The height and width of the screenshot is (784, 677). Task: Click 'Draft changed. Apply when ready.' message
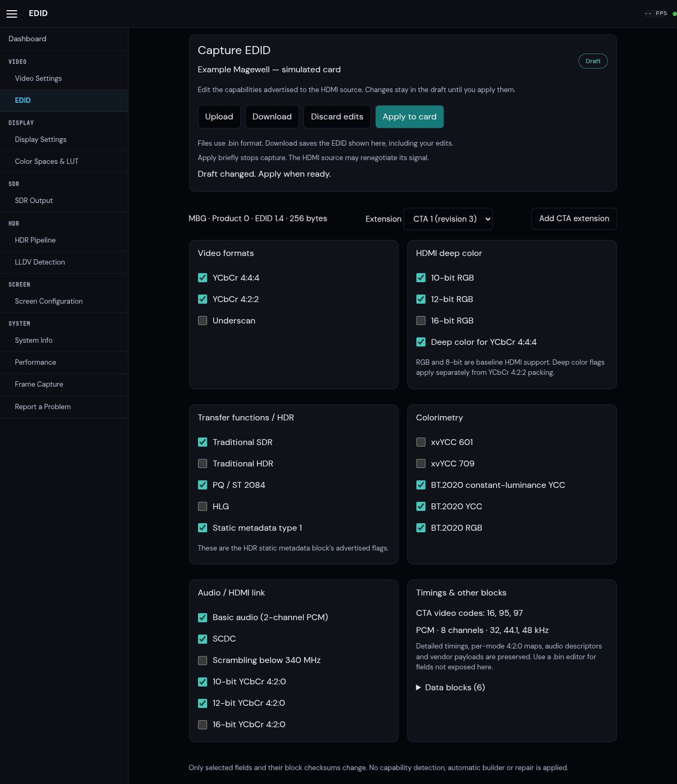(x=264, y=174)
